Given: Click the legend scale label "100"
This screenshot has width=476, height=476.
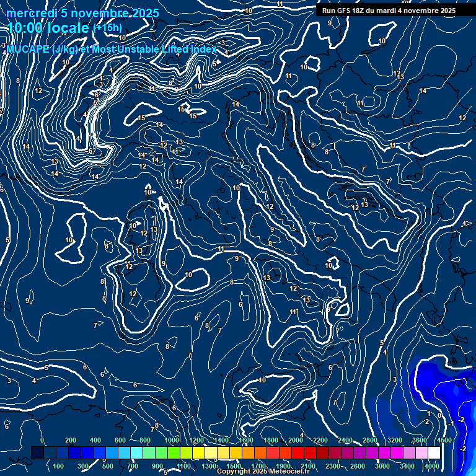Looking at the screenshot, I should [x=58, y=466].
